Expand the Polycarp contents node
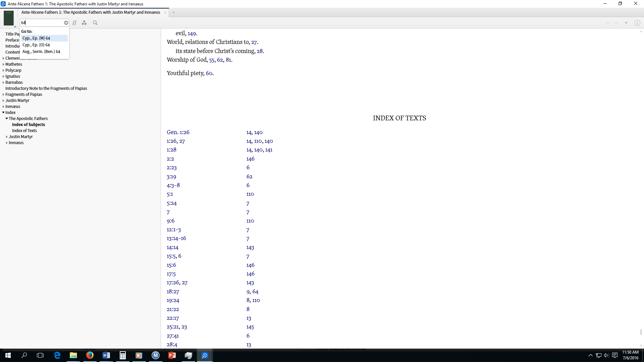 [x=3, y=70]
